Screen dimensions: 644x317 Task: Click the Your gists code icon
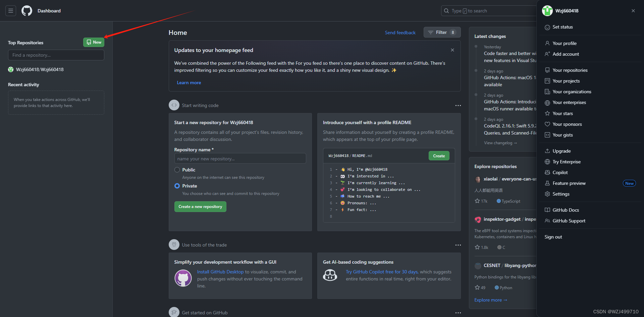547,135
